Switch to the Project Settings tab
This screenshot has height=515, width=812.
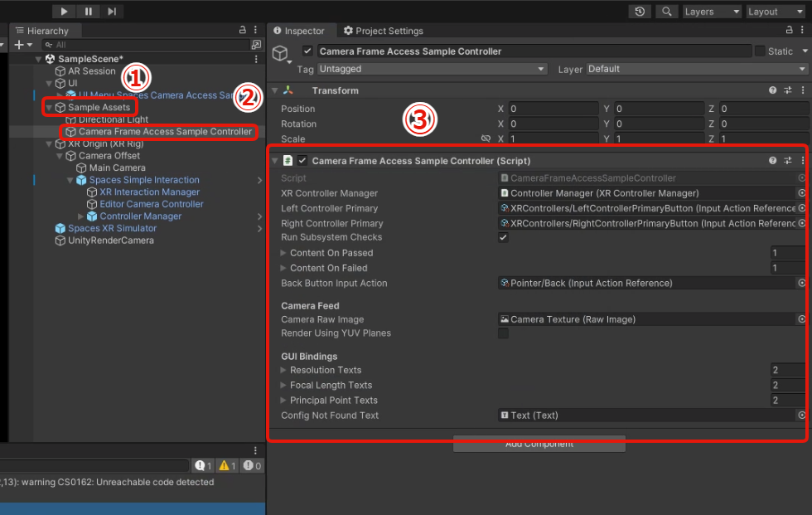click(x=383, y=31)
